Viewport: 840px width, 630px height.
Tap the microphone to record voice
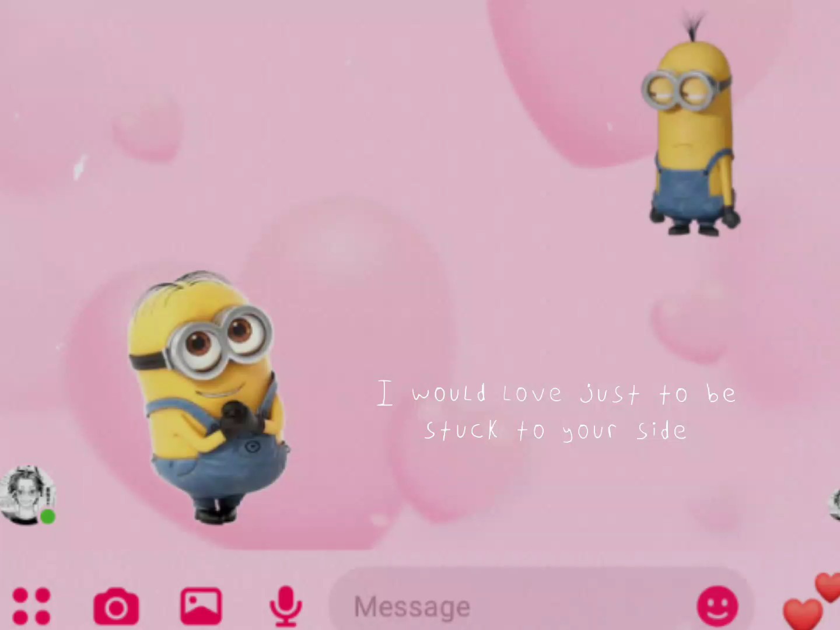pyautogui.click(x=286, y=606)
